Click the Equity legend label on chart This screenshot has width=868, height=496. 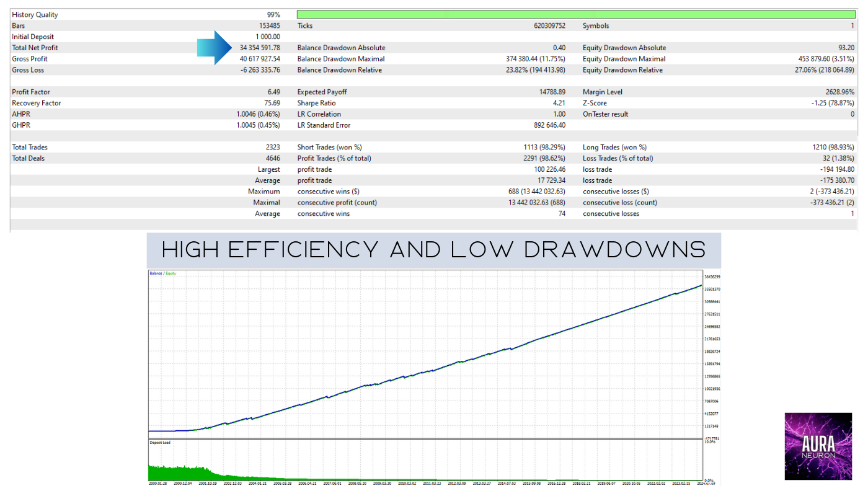pyautogui.click(x=170, y=273)
